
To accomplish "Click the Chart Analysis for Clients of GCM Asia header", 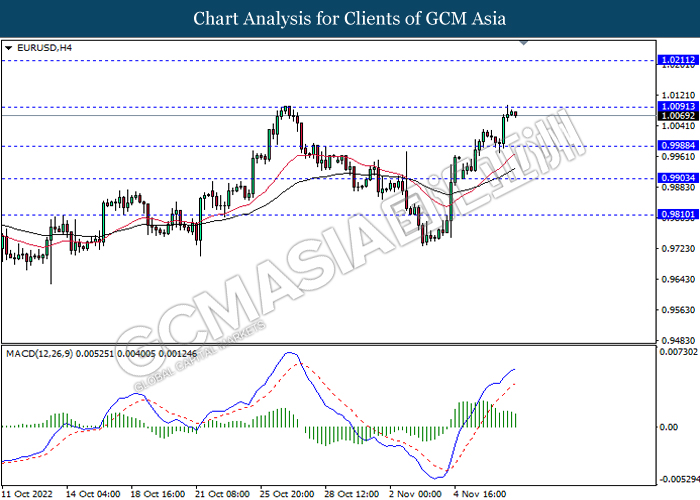I will tap(350, 19).
